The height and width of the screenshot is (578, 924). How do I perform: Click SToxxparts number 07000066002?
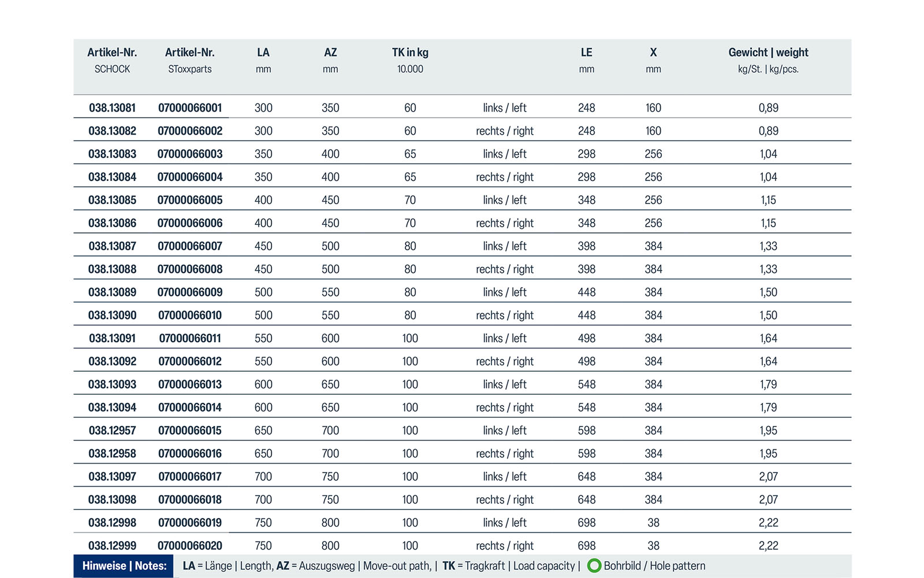click(x=190, y=131)
